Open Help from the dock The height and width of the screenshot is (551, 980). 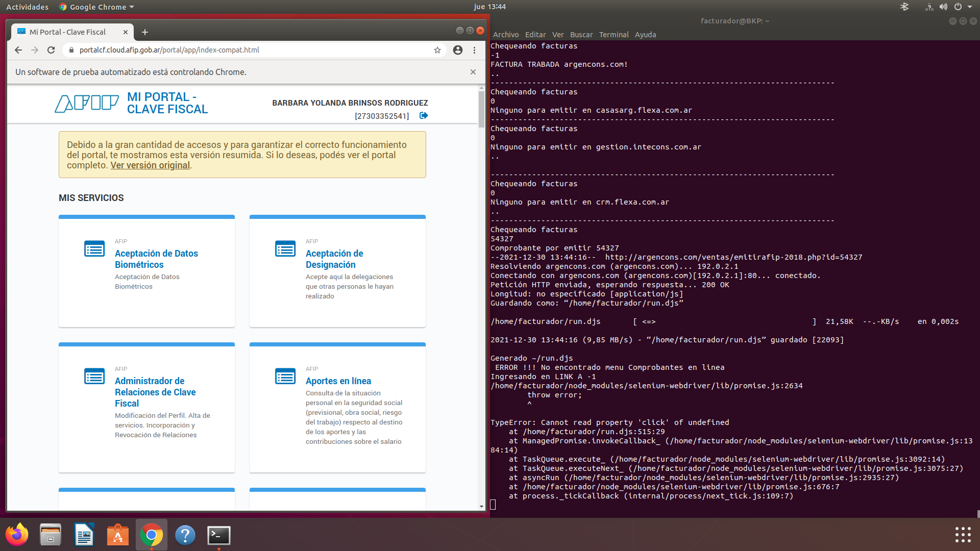pyautogui.click(x=185, y=535)
